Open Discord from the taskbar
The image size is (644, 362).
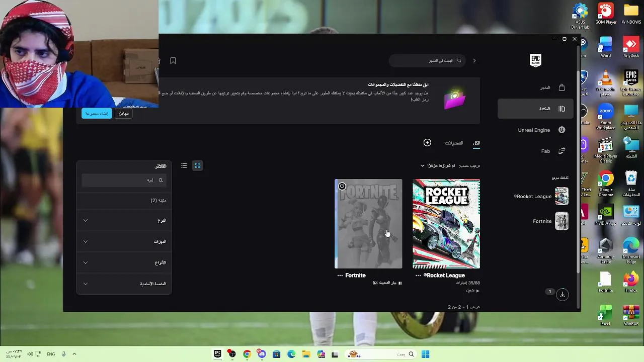tap(262, 354)
